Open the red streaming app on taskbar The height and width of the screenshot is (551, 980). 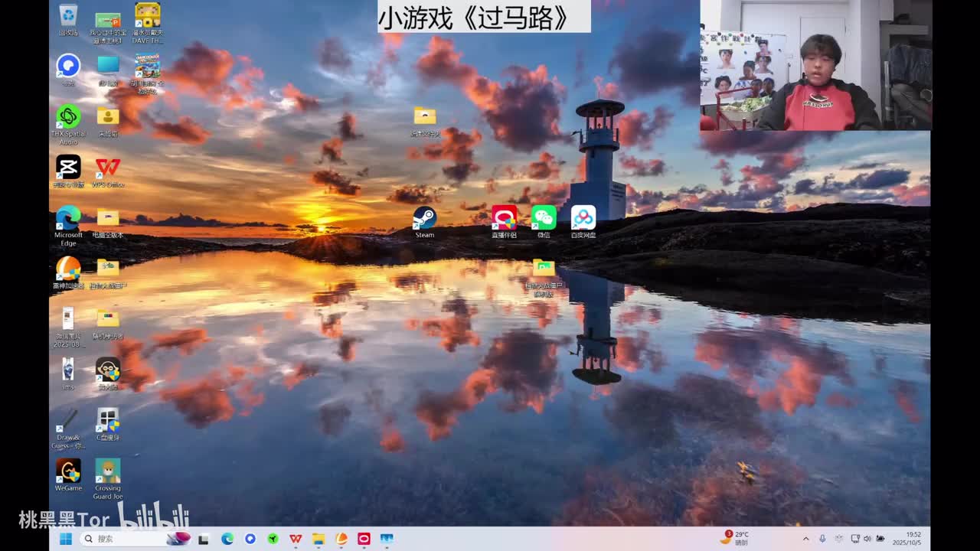point(364,539)
